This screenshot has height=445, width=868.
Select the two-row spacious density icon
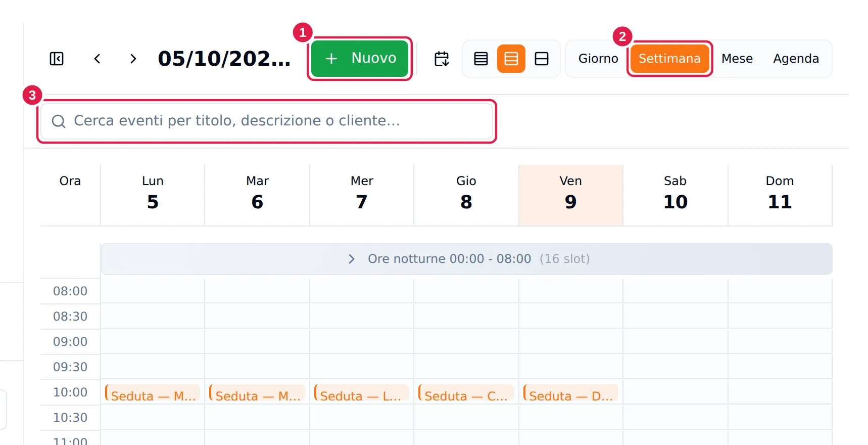click(542, 59)
